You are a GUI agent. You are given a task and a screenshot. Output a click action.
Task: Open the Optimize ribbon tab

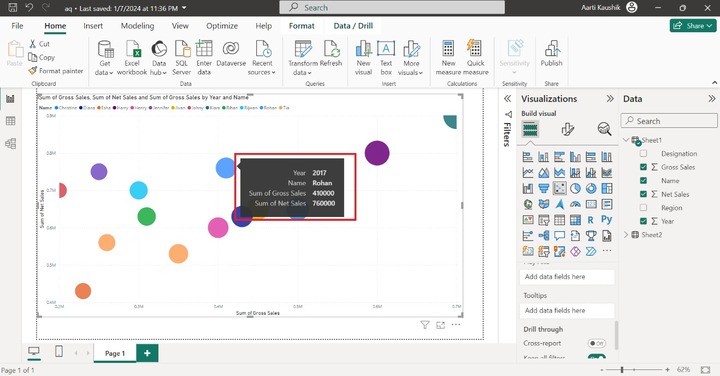222,26
